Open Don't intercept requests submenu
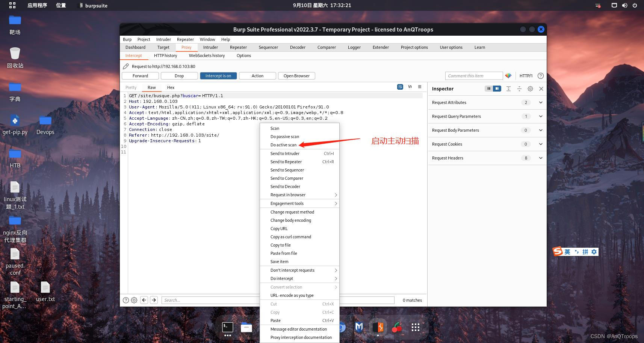 click(299, 270)
